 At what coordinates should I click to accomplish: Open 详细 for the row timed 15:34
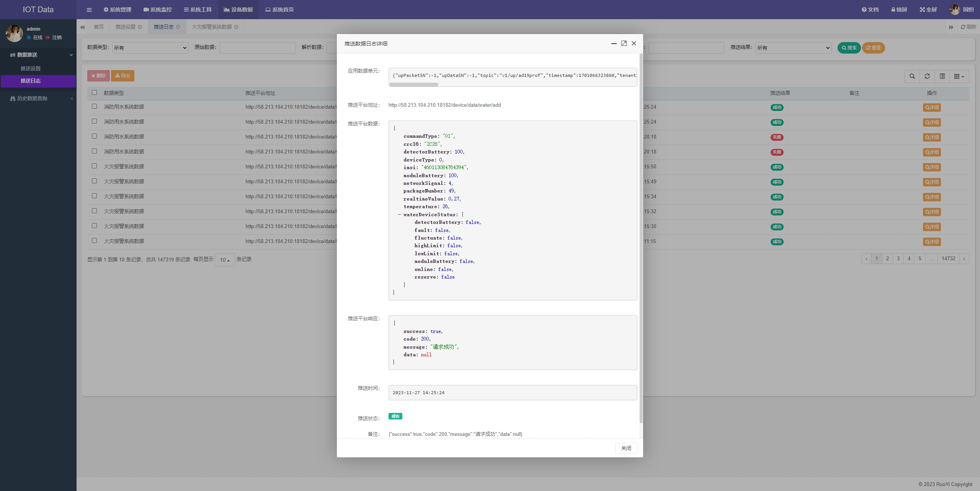(932, 197)
